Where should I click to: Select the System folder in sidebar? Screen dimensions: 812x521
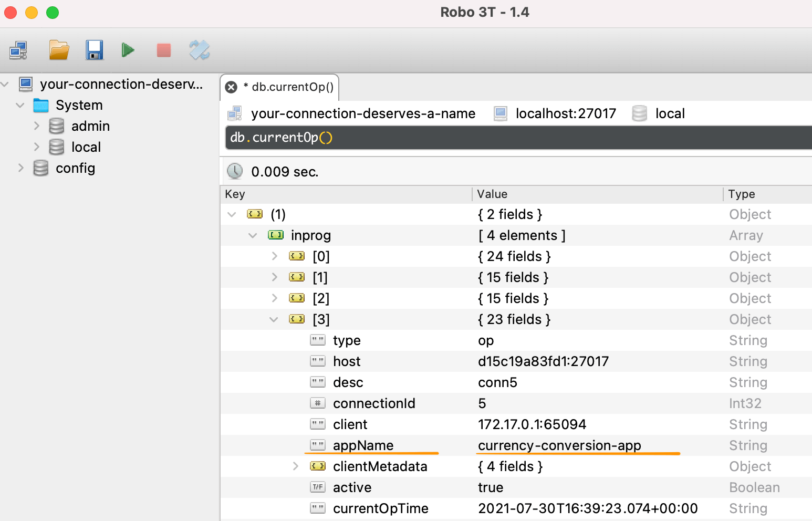(x=79, y=105)
